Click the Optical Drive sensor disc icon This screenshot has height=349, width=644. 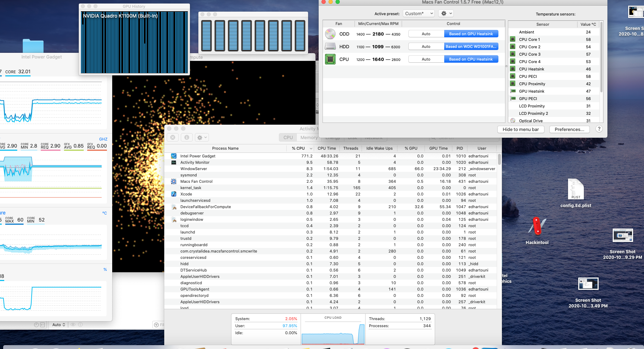pyautogui.click(x=513, y=120)
